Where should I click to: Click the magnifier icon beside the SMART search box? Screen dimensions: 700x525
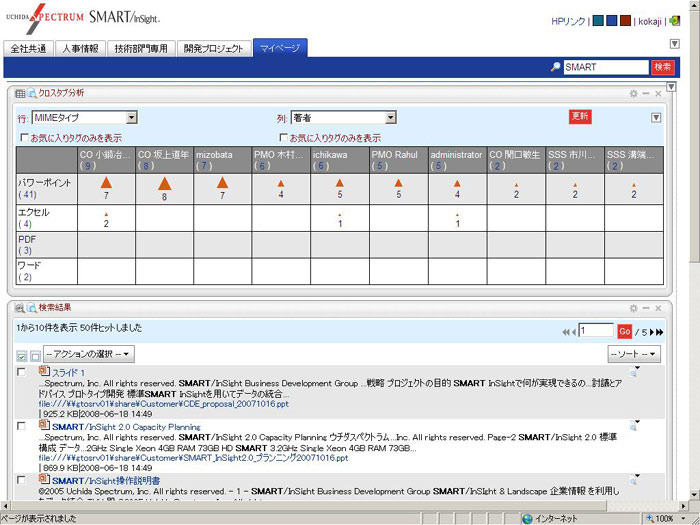[555, 67]
